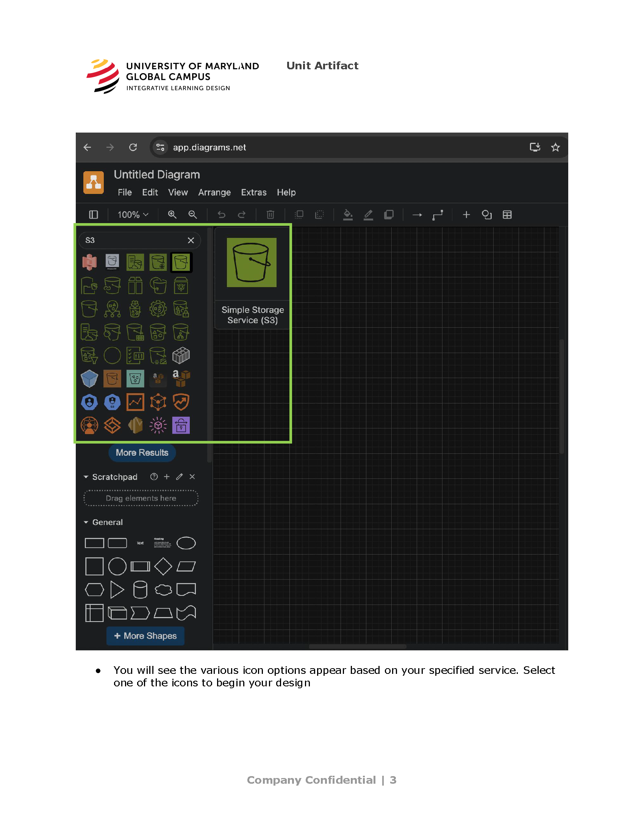Pick the hexagon shape in General
The width and height of the screenshot is (644, 825).
(94, 590)
